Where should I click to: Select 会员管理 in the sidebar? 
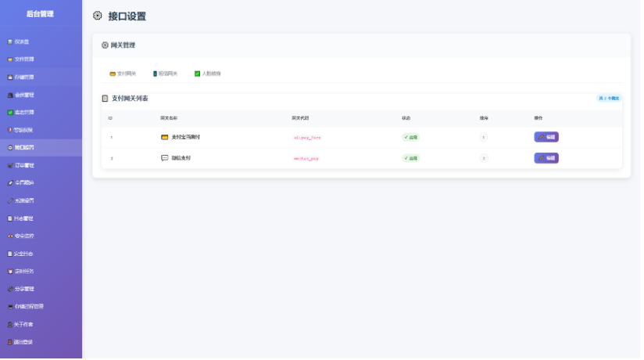tap(23, 95)
